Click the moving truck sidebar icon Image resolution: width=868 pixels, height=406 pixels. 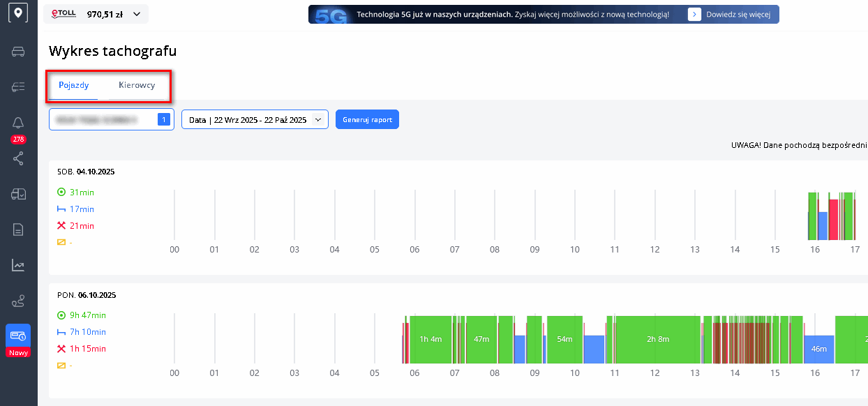point(18,87)
